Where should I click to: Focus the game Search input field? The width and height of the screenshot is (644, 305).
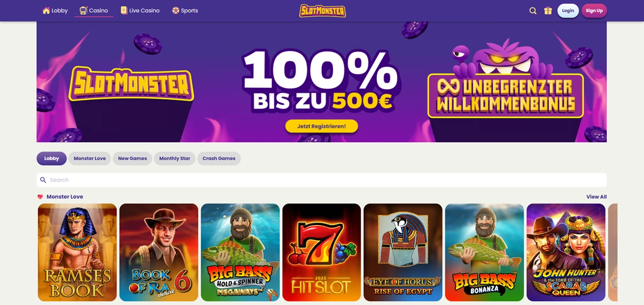(x=321, y=180)
